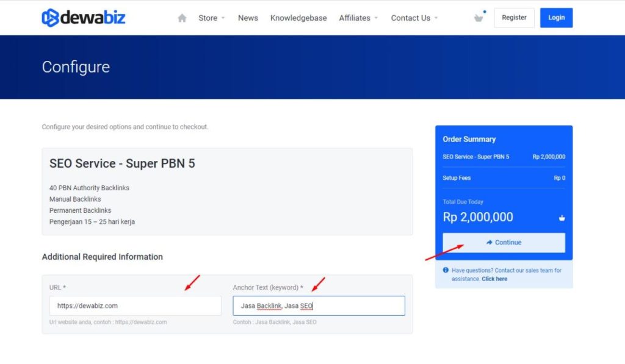This screenshot has width=625, height=364.
Task: Click the basket icon beside total price
Action: coord(562,218)
